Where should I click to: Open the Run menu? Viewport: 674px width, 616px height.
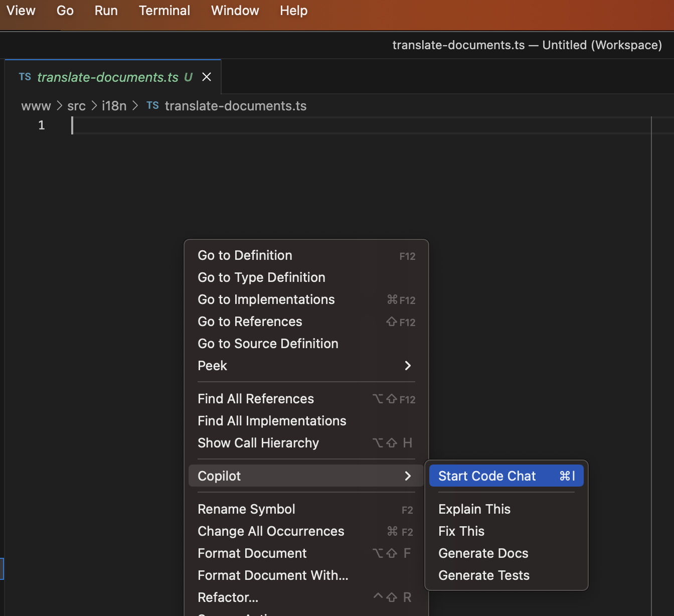[106, 11]
